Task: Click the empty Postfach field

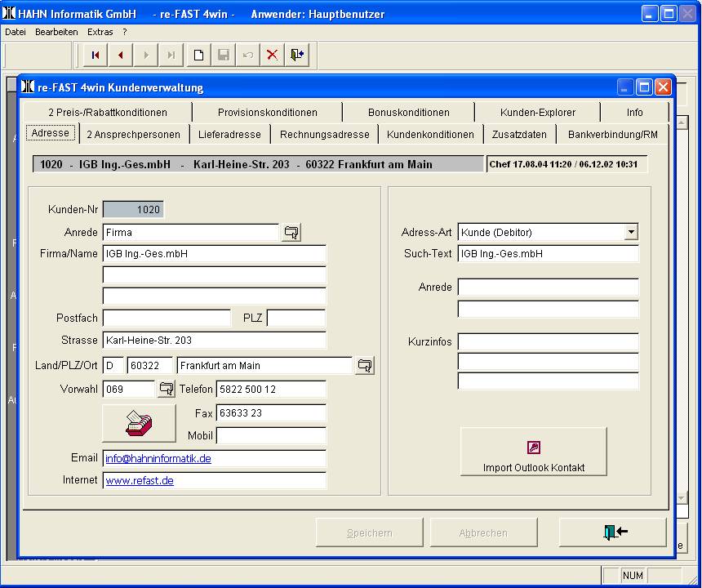Action: (x=167, y=318)
